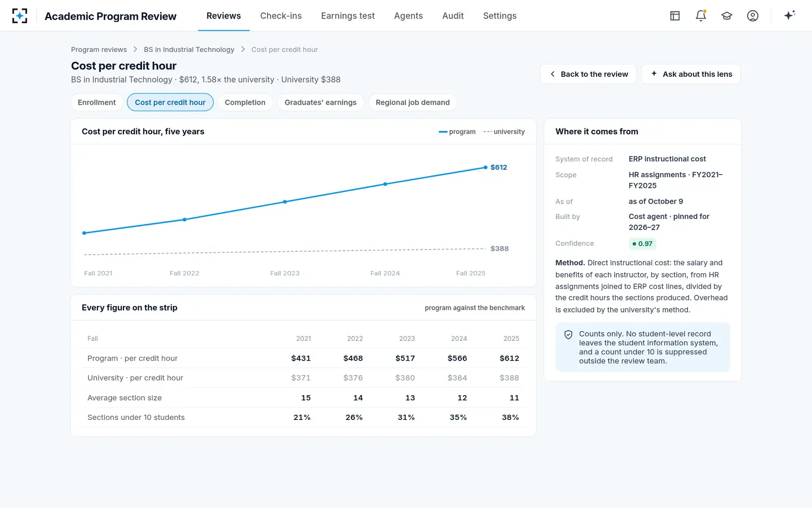Open the Check-ins tab
The image size is (812, 508).
click(x=281, y=16)
